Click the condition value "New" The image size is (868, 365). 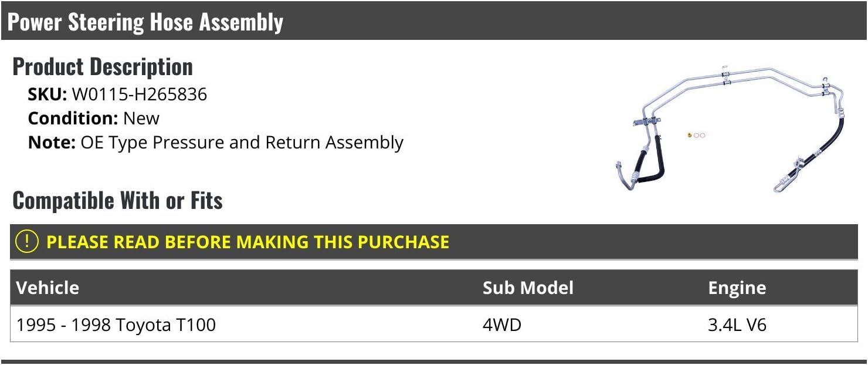(141, 118)
